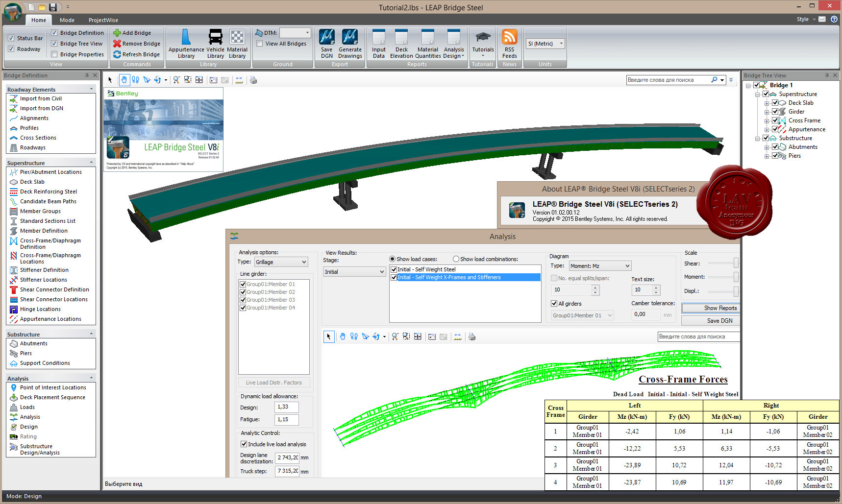Uncheck Group01:Member 03 line girder
The image size is (842, 504).
(x=243, y=300)
